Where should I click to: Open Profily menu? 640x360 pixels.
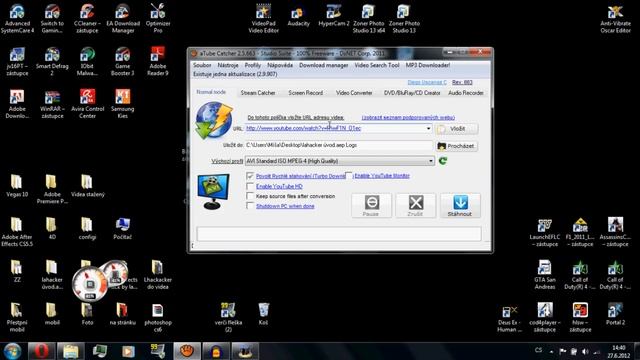tap(253, 65)
